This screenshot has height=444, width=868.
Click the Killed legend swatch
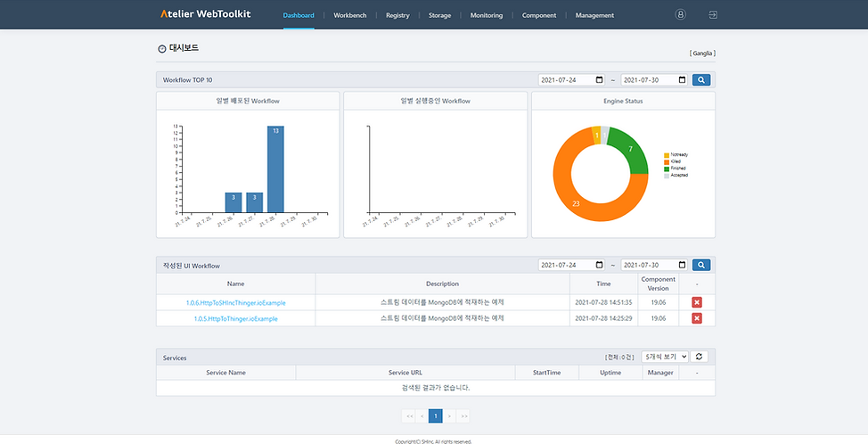point(667,161)
